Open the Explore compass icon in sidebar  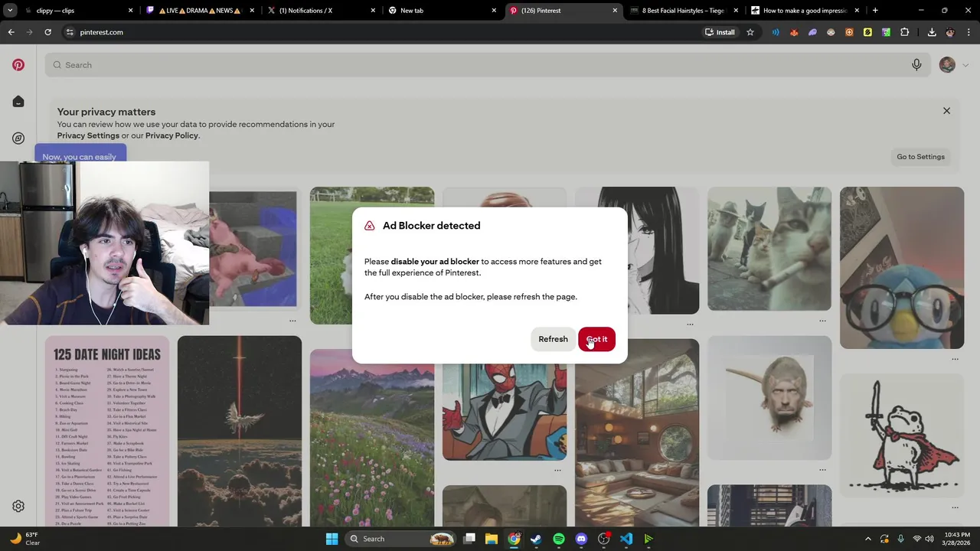18,139
